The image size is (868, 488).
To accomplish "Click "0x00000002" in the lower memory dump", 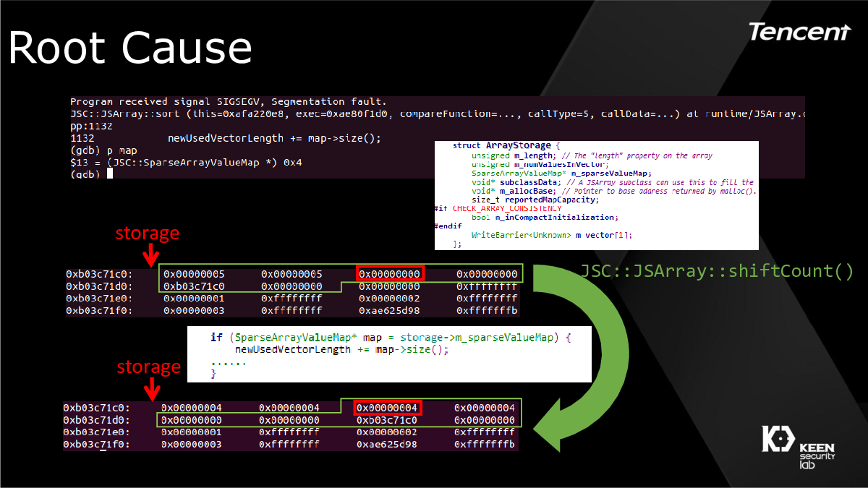I will point(387,432).
